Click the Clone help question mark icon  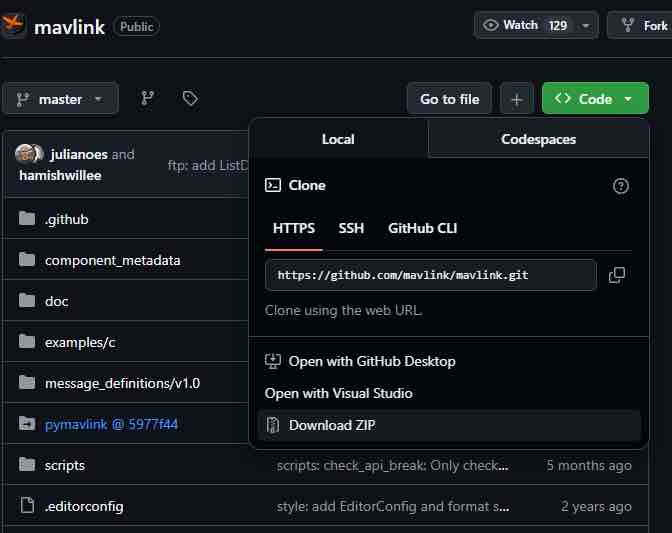point(621,186)
